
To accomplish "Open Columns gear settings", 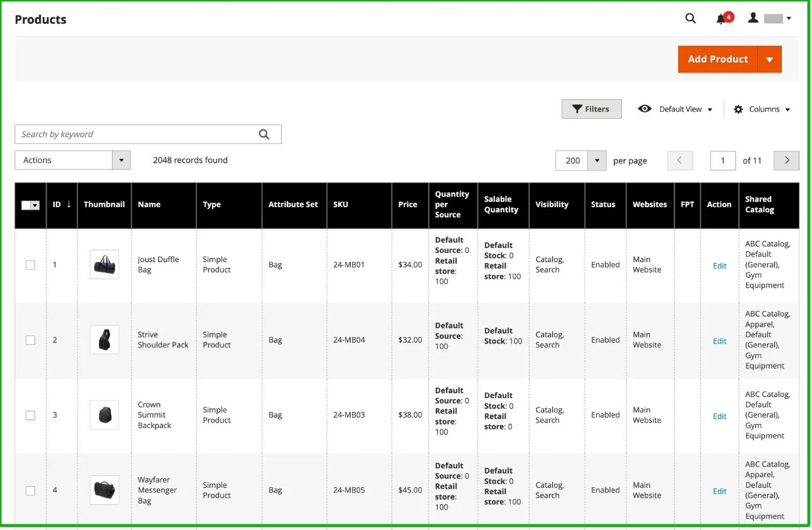I will coord(761,109).
